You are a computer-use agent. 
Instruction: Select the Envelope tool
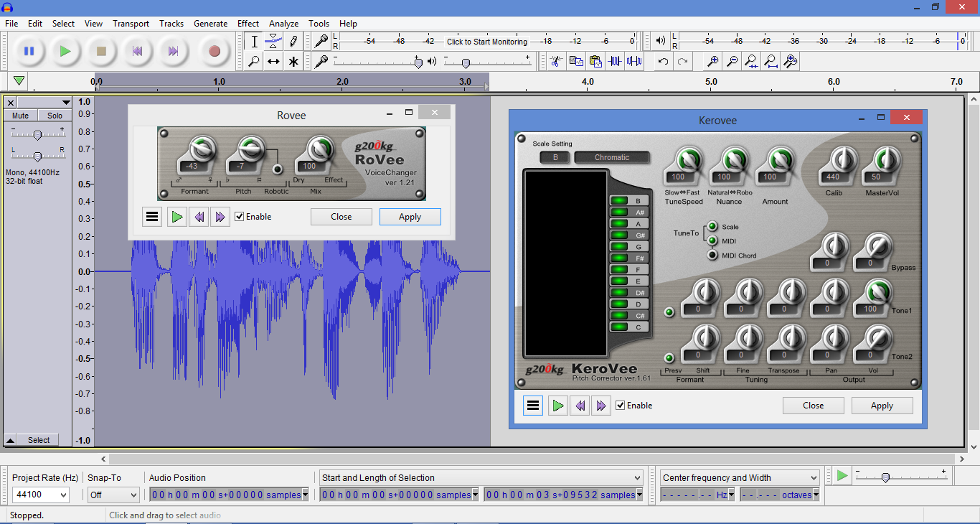click(x=273, y=42)
